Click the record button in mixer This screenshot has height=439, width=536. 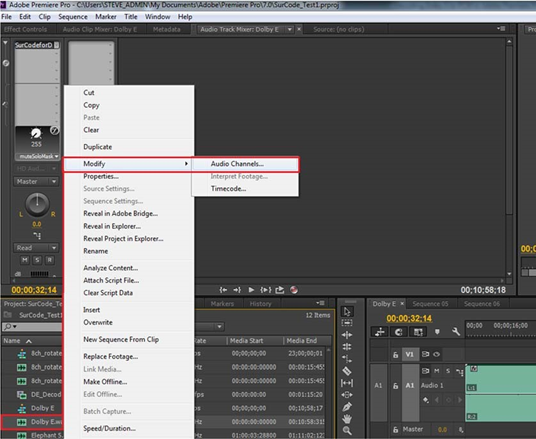(294, 290)
